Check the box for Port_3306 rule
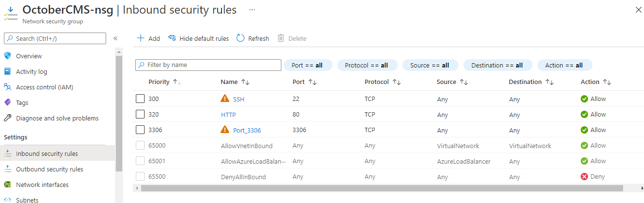The height and width of the screenshot is (203, 644). pos(140,130)
